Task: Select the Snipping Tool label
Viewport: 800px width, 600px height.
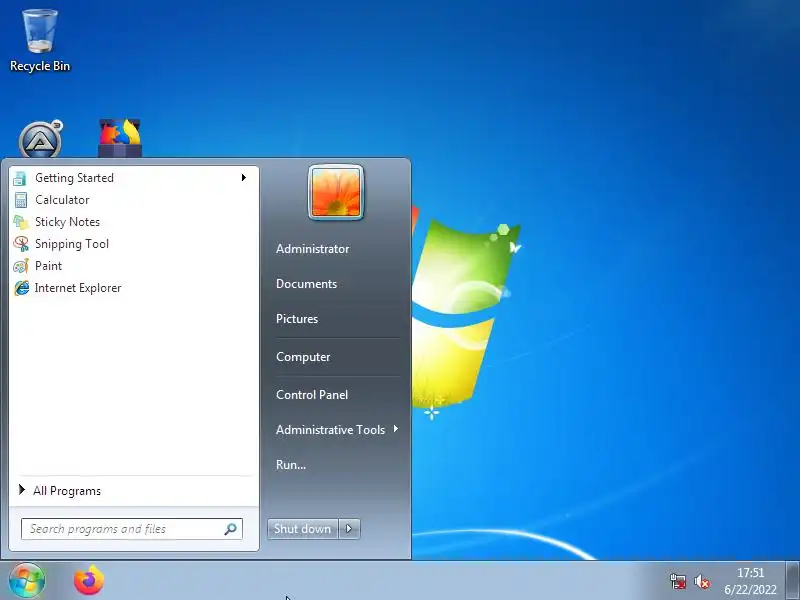Action: [72, 244]
